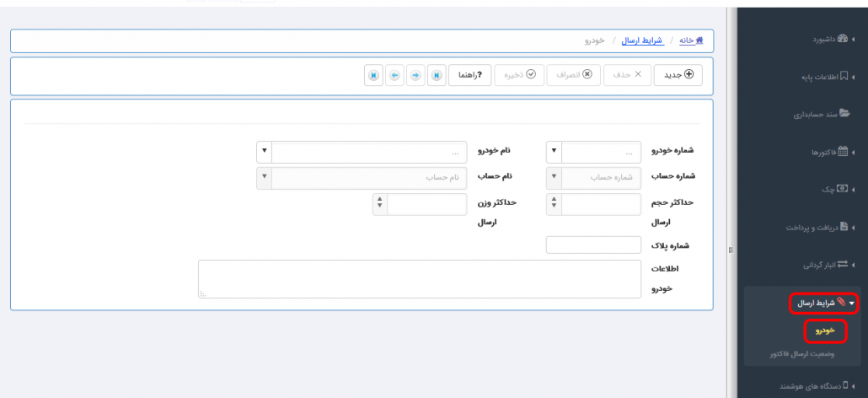This screenshot has height=398, width=868.
Task: Click the skip icon beside the راهنما button
Action: (437, 75)
